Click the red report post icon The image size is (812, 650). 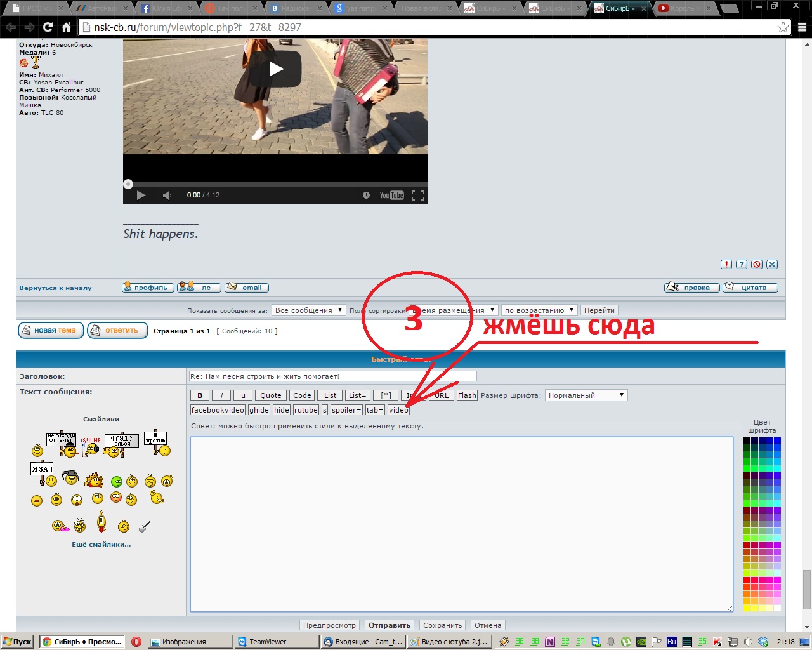point(726,265)
